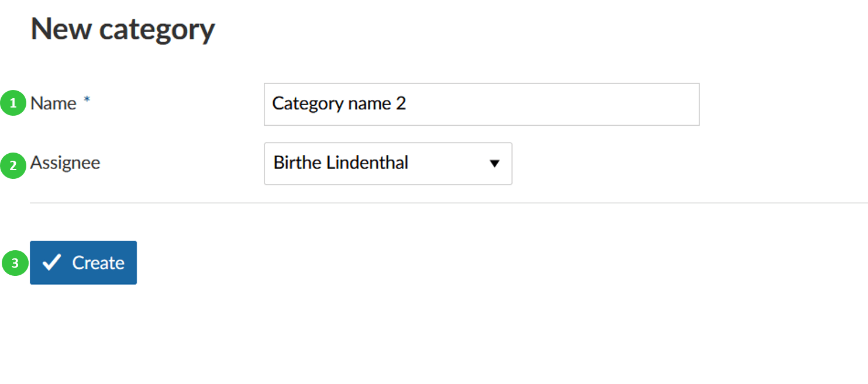This screenshot has height=384, width=868.
Task: Select the Birthe Lindenthal text in dropdown
Action: (340, 162)
